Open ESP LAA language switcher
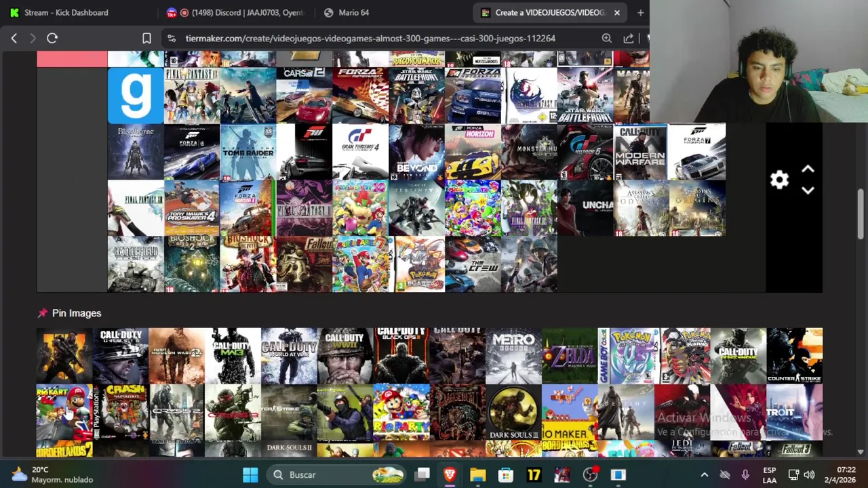This screenshot has width=868, height=488. click(770, 475)
